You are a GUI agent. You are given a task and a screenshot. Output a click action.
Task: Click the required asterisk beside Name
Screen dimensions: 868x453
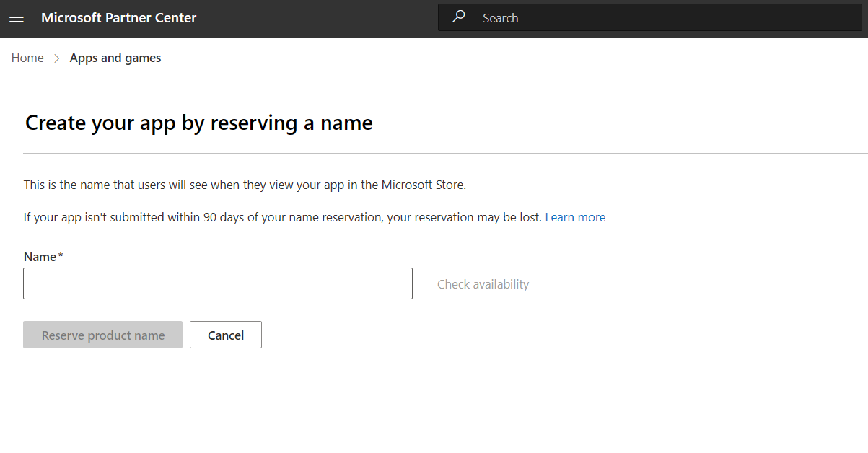click(x=61, y=256)
